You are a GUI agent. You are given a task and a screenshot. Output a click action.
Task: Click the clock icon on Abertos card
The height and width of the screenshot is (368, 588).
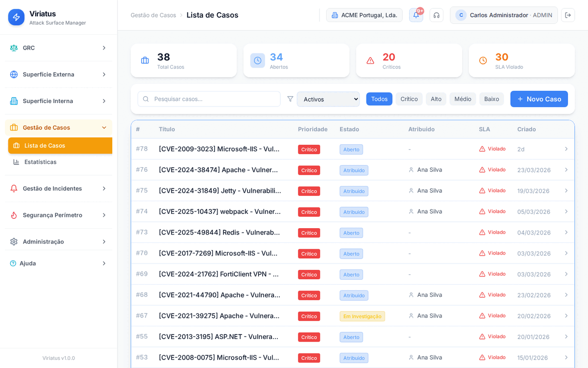click(257, 60)
